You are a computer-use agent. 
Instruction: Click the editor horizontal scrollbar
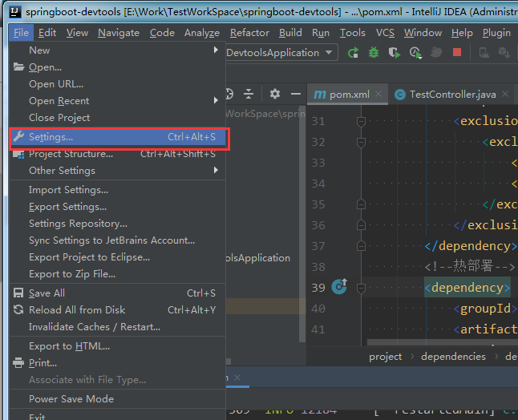(443, 342)
